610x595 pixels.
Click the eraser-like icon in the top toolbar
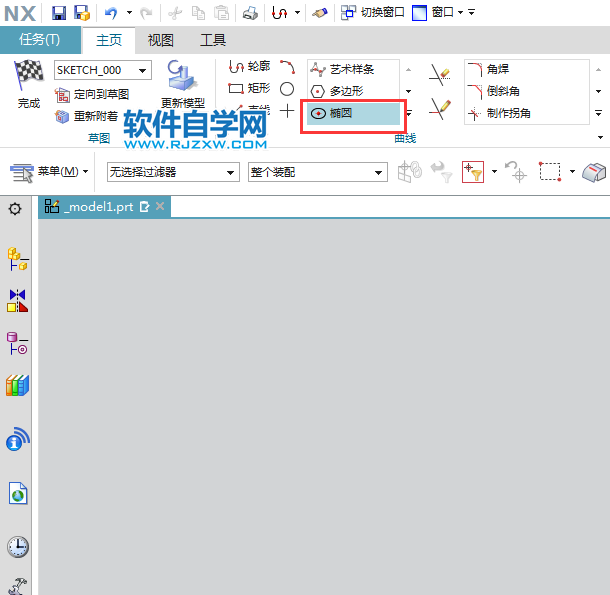point(320,13)
